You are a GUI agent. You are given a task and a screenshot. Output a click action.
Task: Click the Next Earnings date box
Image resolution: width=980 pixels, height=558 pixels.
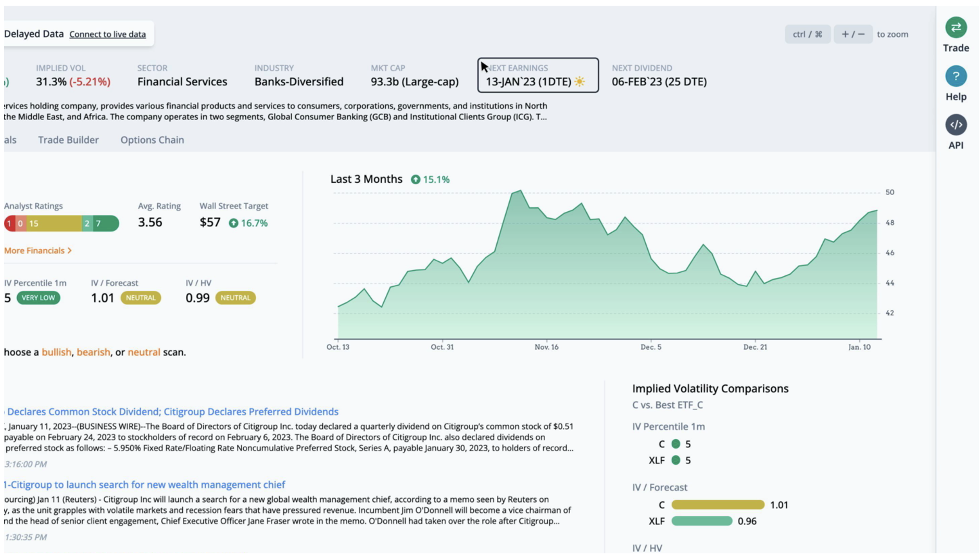click(x=537, y=75)
